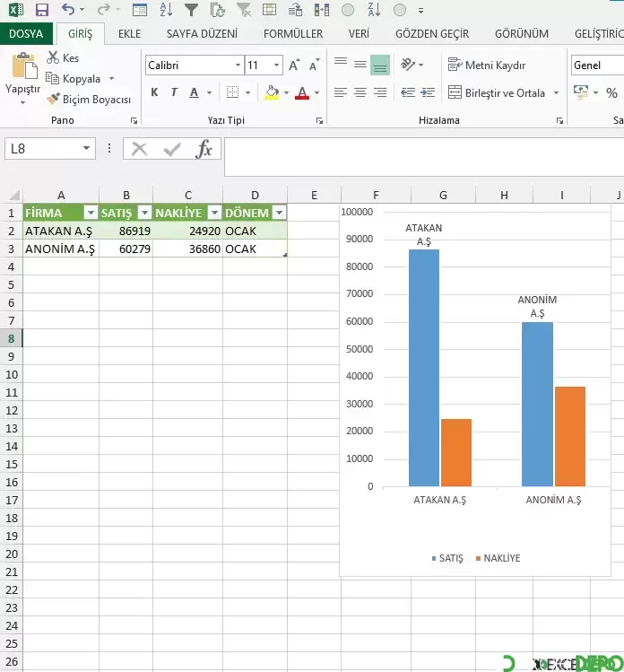Click the SATIŞ legend entry in the chart

click(x=447, y=558)
